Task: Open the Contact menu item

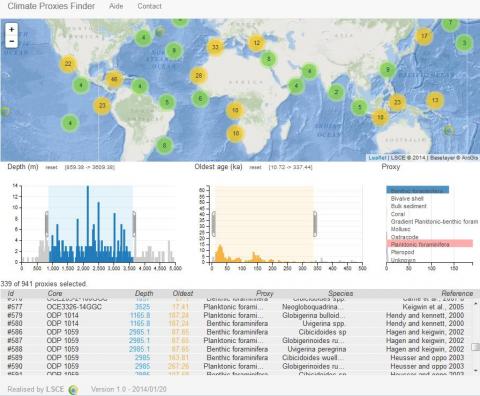Action: pos(149,6)
